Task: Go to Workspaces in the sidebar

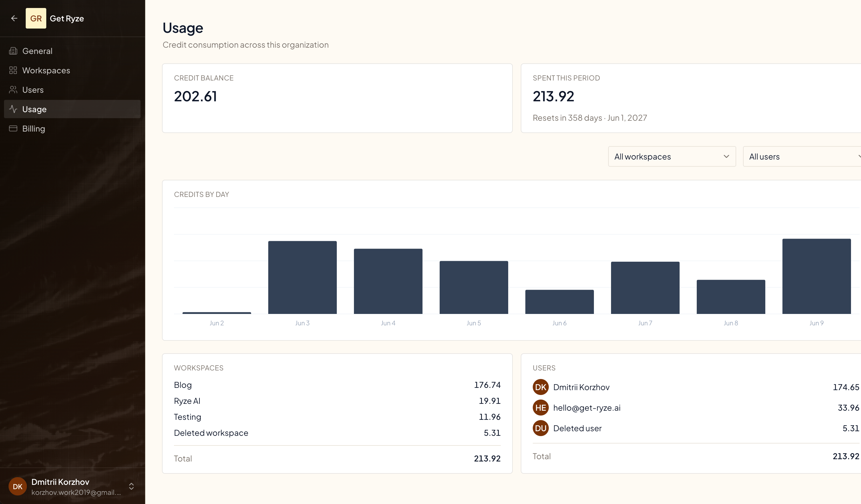Action: pos(72,70)
